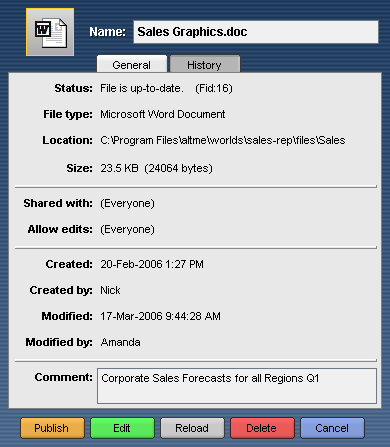Click the Reload button
The width and height of the screenshot is (390, 447).
(x=192, y=428)
